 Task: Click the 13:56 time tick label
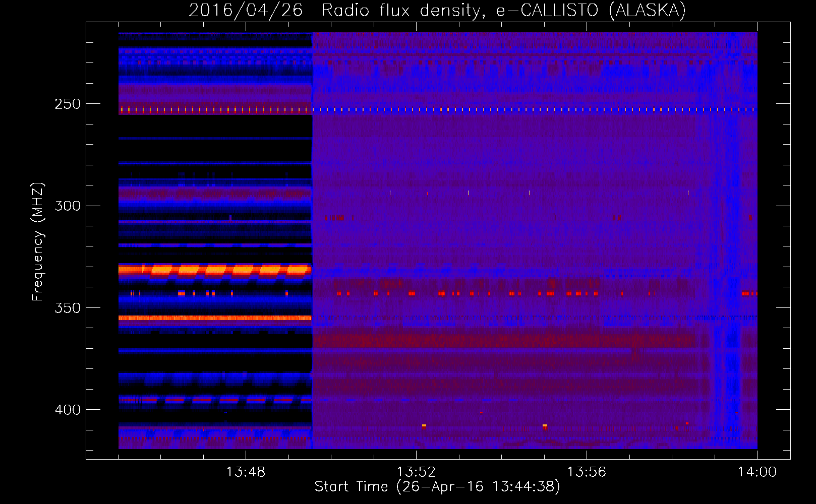pos(587,472)
